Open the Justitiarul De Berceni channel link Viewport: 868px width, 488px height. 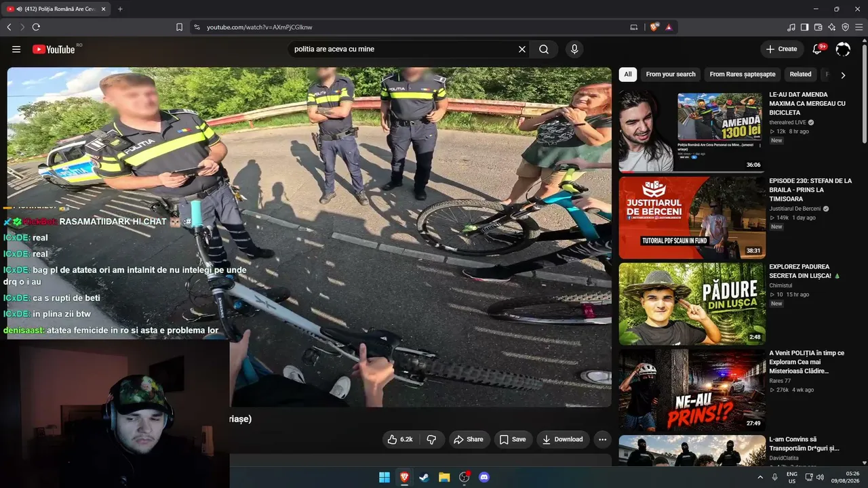[x=795, y=209]
